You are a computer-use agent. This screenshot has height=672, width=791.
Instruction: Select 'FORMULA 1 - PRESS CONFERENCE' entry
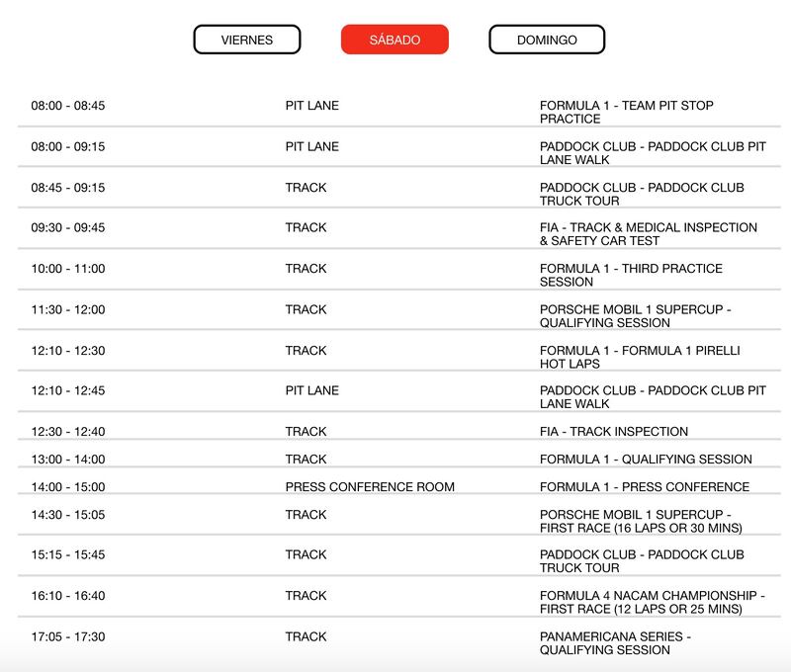coord(645,487)
